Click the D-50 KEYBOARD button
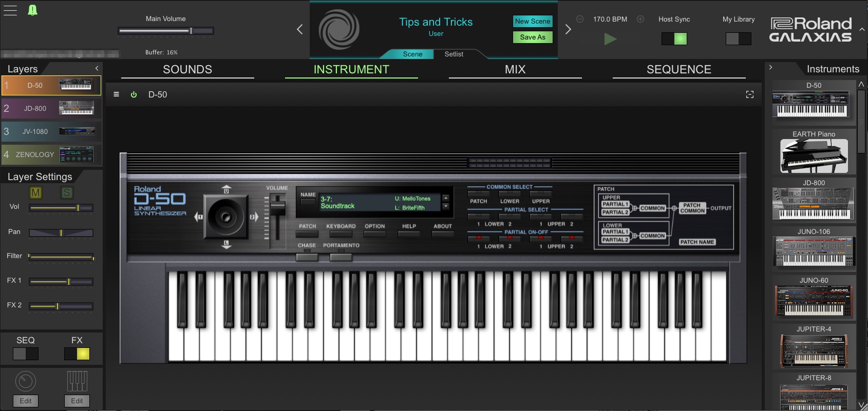The width and height of the screenshot is (868, 411). (341, 234)
